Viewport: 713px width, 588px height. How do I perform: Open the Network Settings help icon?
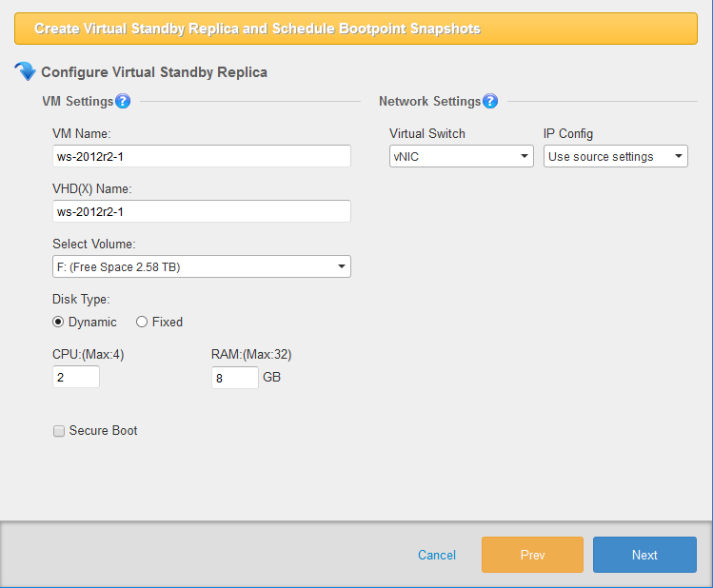pyautogui.click(x=490, y=101)
